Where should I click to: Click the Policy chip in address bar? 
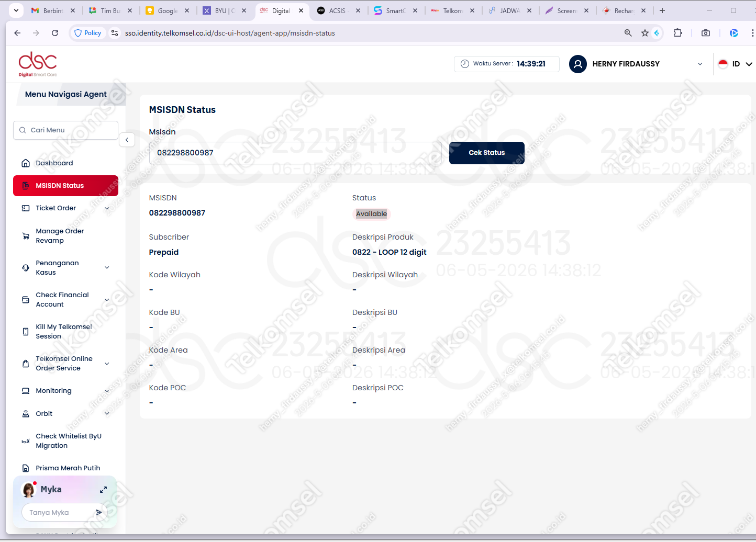(x=88, y=33)
